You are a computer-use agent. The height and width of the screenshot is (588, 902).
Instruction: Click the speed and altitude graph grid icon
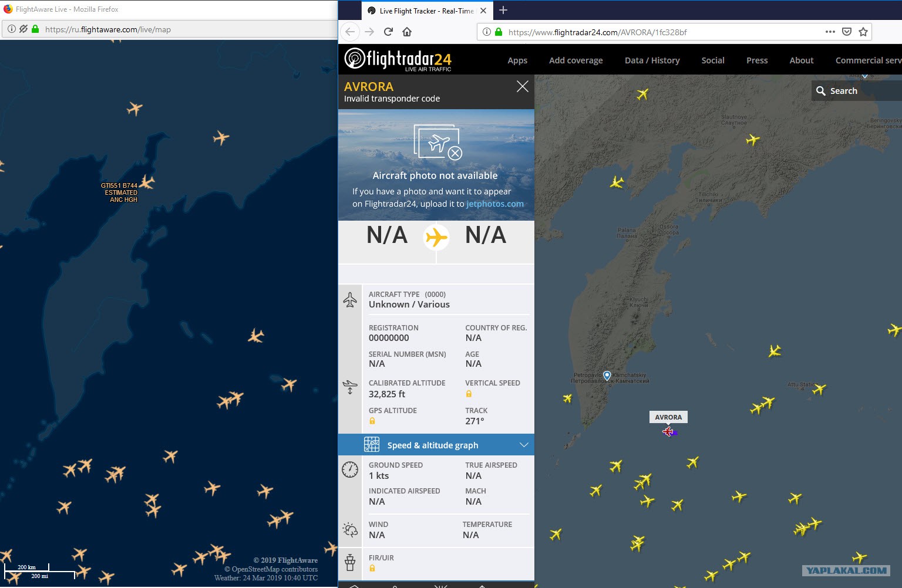point(372,445)
